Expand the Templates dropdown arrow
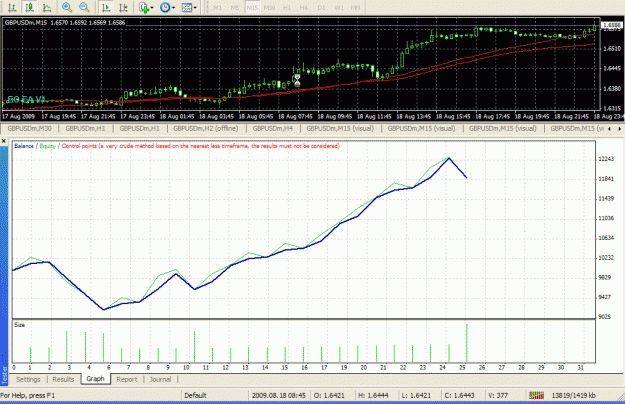The height and width of the screenshot is (404, 625). click(x=195, y=8)
